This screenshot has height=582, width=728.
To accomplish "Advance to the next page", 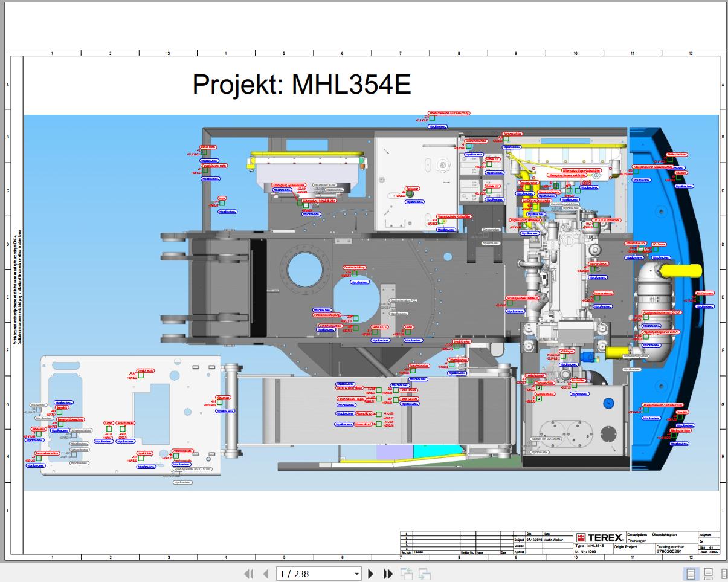I will point(371,574).
